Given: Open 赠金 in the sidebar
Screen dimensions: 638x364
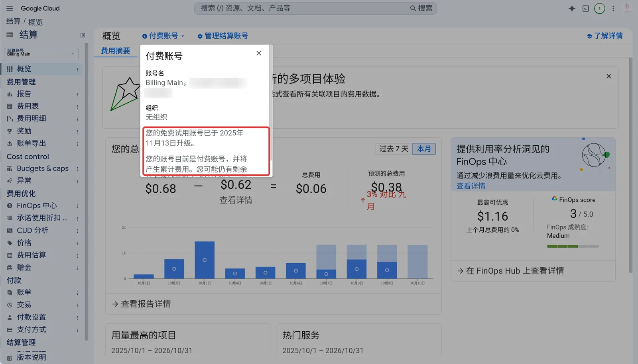Looking at the screenshot, I should [24, 268].
